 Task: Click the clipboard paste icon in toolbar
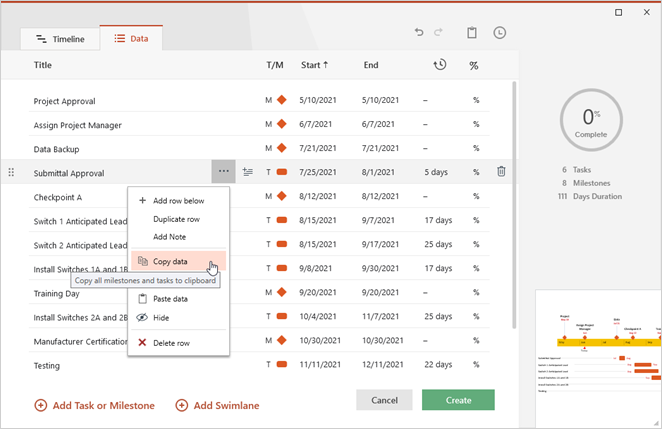(x=472, y=33)
